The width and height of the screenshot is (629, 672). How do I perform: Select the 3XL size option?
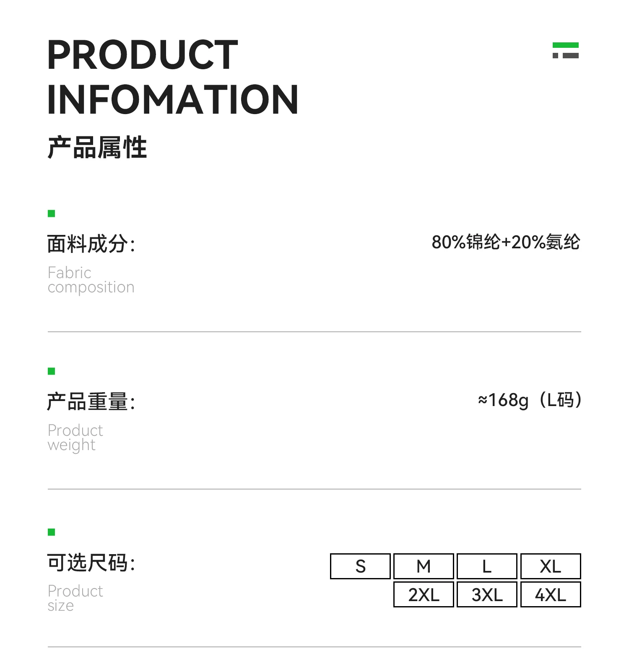487,594
